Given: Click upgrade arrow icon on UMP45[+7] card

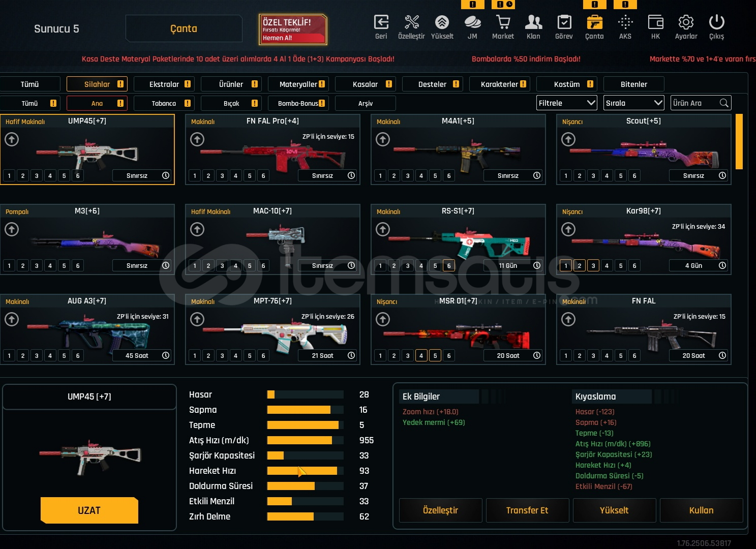Looking at the screenshot, I should pyautogui.click(x=12, y=139).
